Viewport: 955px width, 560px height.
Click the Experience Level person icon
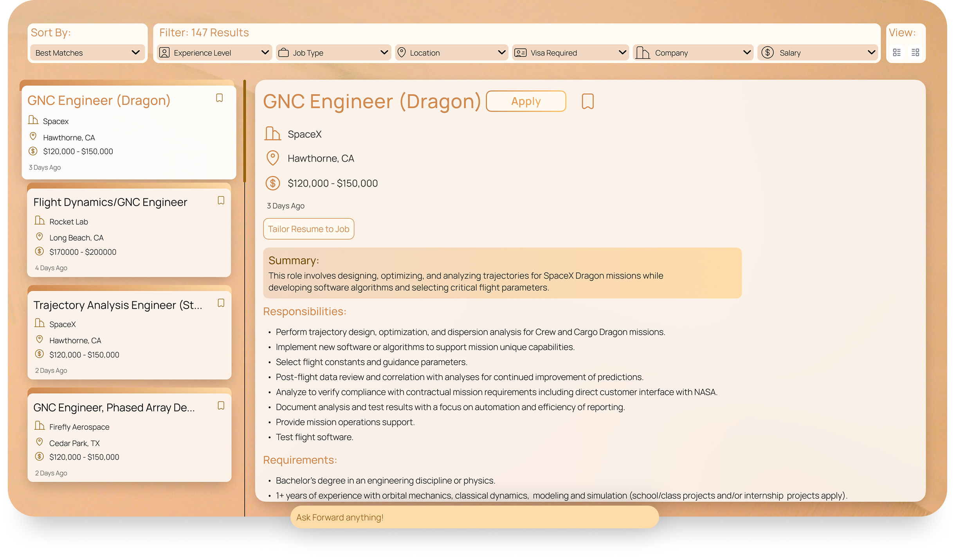pyautogui.click(x=165, y=52)
